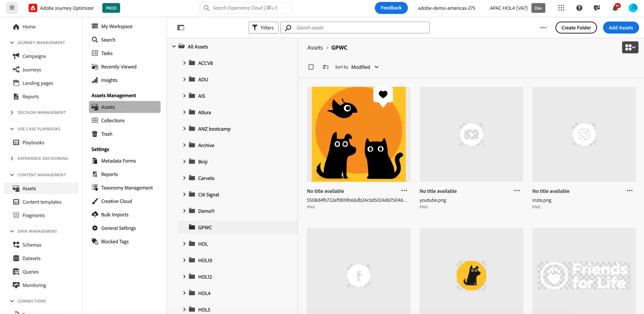Open Content templates
Image resolution: width=644 pixels, height=314 pixels.
[x=42, y=202]
